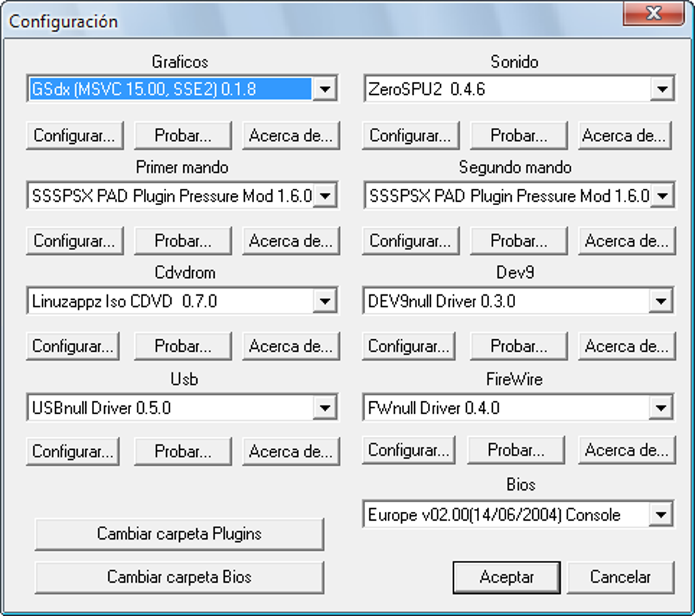The width and height of the screenshot is (695, 616).
Task: Close the Configuración dialog
Action: point(654,14)
